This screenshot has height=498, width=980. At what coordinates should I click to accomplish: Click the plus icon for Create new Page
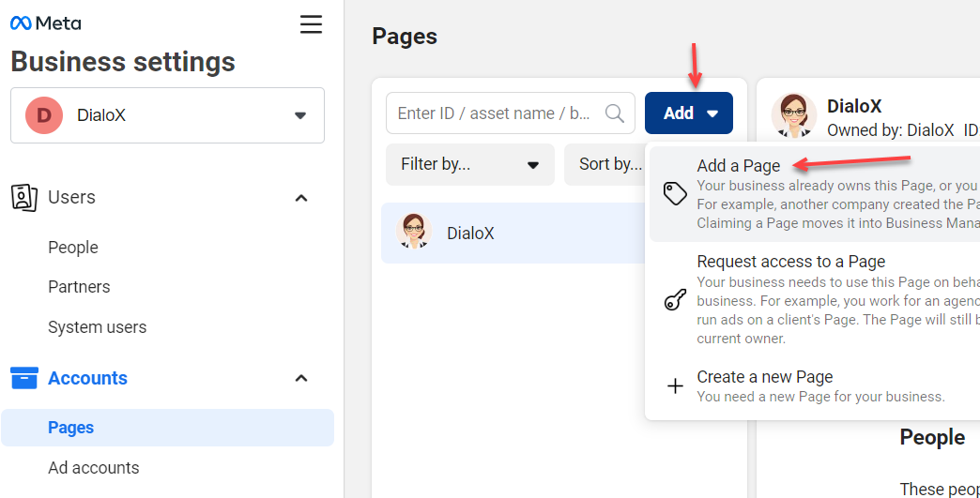(x=675, y=386)
